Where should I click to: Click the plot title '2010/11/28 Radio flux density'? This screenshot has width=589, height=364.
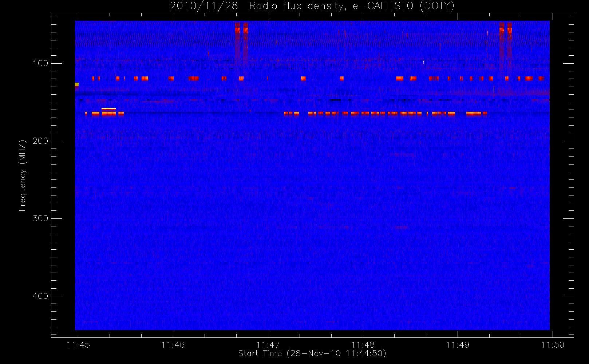257,6
